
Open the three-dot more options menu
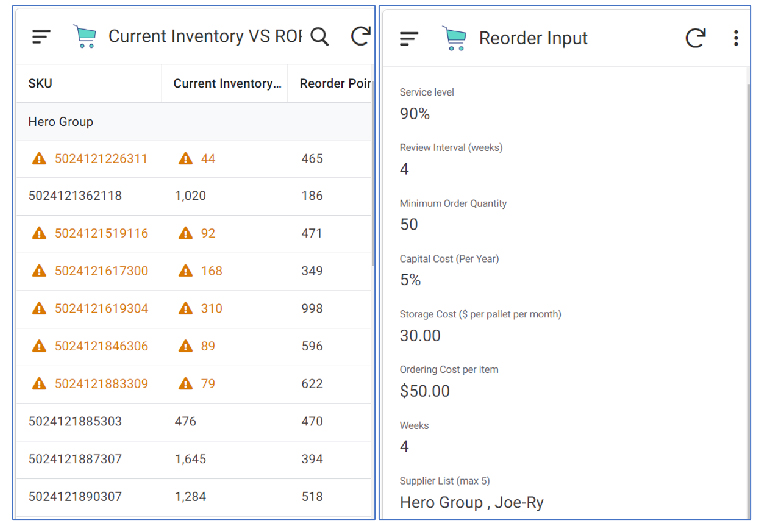736,38
